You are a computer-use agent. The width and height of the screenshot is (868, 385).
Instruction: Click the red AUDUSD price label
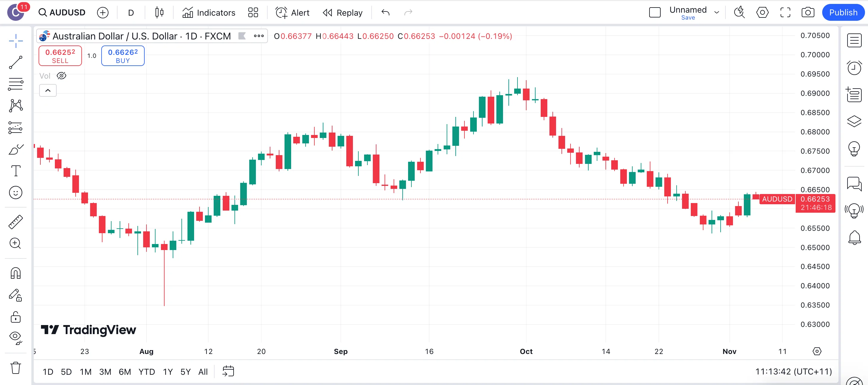point(777,199)
